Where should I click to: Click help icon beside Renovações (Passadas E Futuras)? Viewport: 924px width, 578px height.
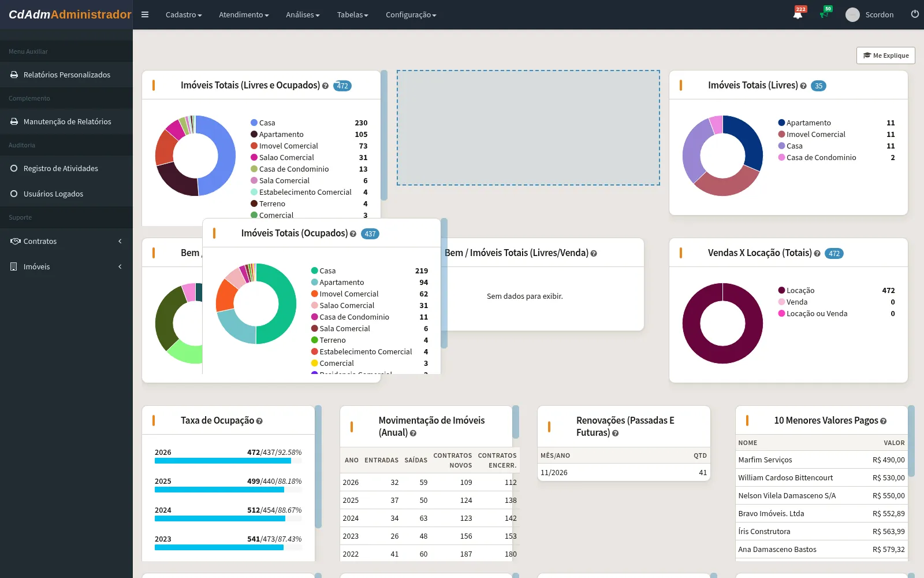click(615, 433)
